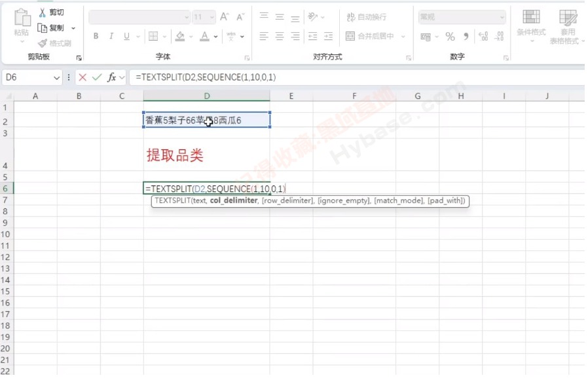Click the text Orientation icon
588x384 pixels.
pyautogui.click(x=312, y=16)
